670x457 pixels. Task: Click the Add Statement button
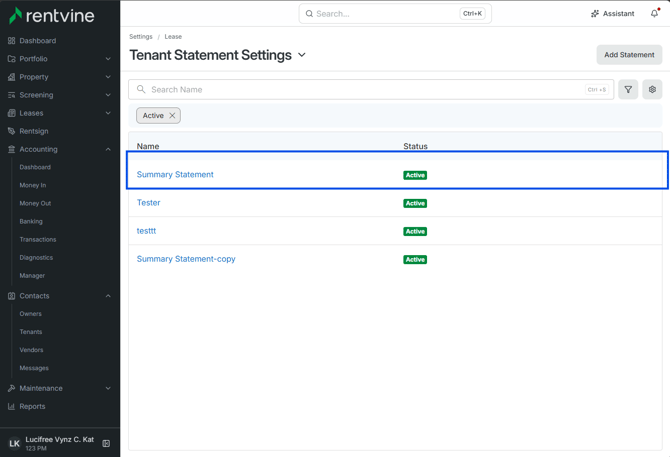point(629,55)
